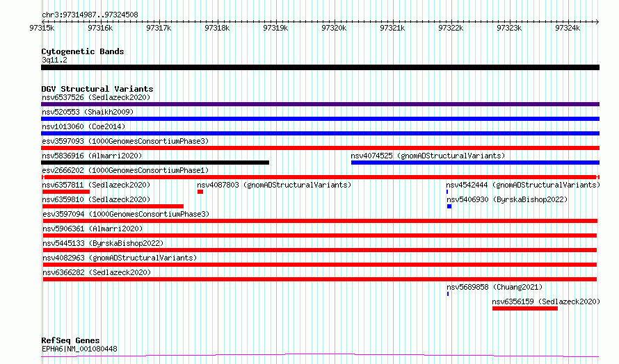This screenshot has height=364, width=619.
Task: Open esv2666202 (1000GenomesConsortiumPhase1) label
Action: pos(125,170)
